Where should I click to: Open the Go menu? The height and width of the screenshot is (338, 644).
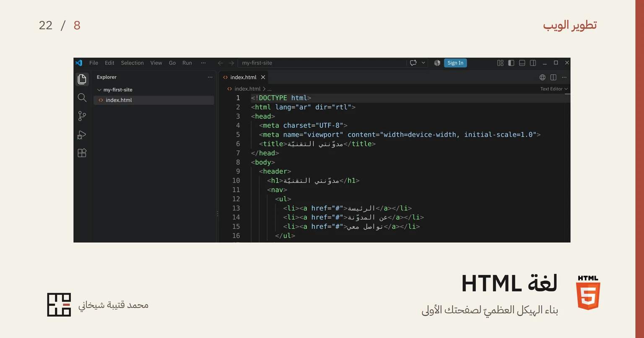(172, 63)
